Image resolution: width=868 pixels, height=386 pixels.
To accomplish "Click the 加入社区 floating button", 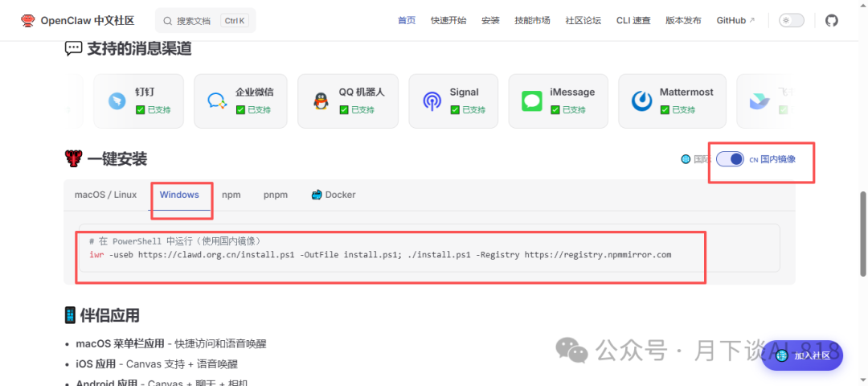I will [x=802, y=355].
